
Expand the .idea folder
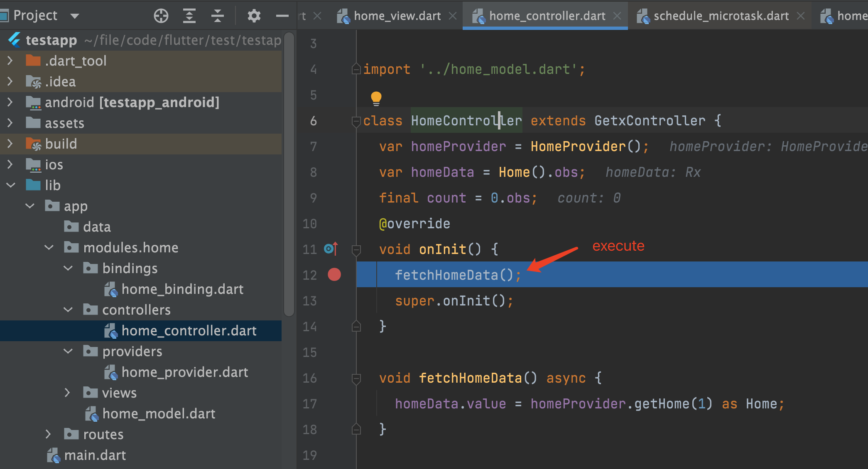(x=10, y=81)
